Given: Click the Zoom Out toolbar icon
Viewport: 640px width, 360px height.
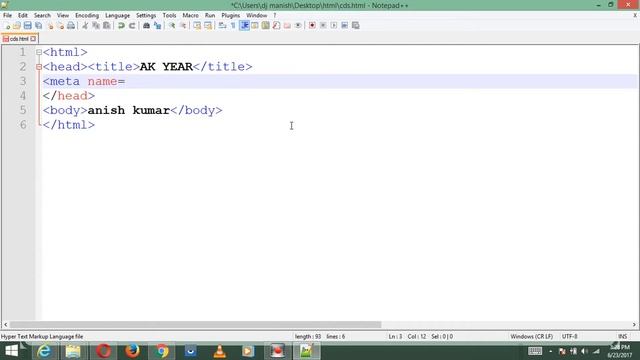Looking at the screenshot, I should 183,25.
